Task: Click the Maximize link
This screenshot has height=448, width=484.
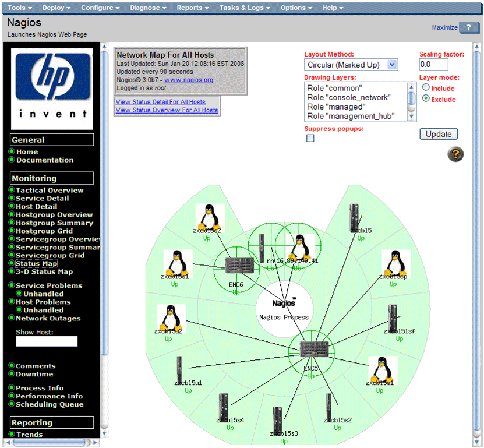Action: pos(444,27)
